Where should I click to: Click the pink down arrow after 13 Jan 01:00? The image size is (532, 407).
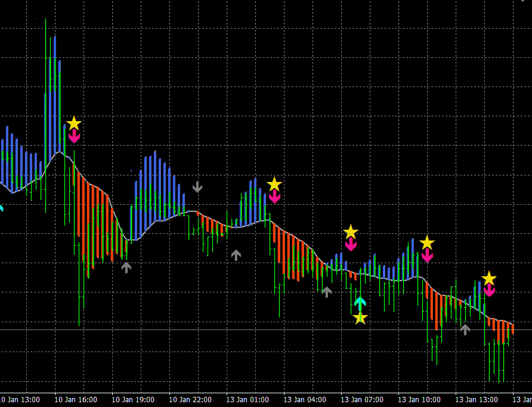pos(274,197)
